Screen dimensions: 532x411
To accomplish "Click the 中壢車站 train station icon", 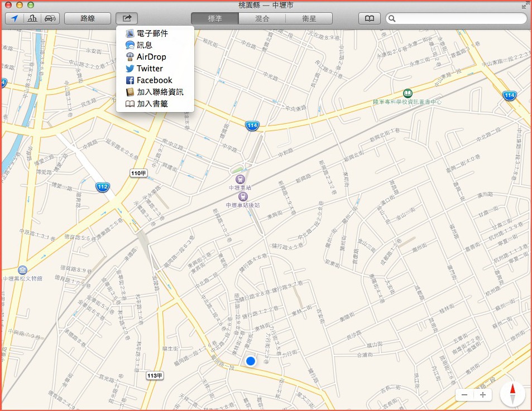I will coord(241,179).
